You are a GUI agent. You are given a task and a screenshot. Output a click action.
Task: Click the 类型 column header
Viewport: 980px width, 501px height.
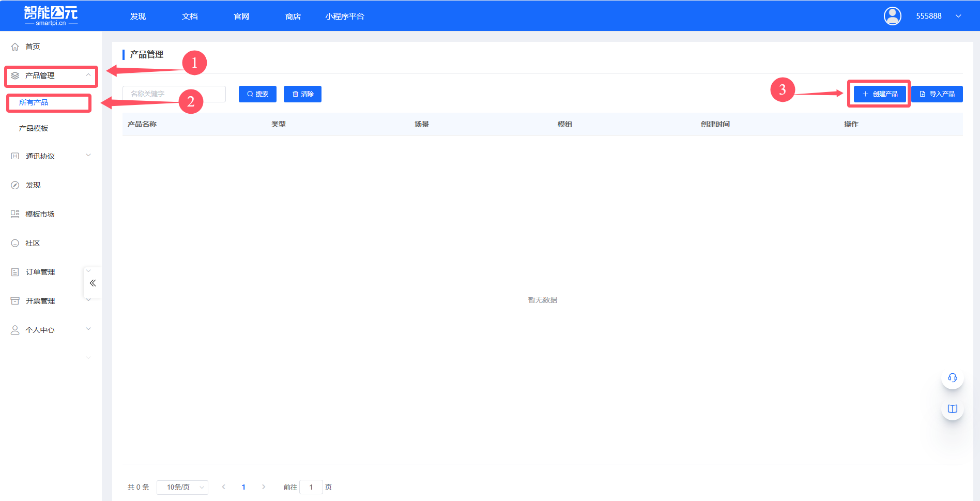point(279,124)
